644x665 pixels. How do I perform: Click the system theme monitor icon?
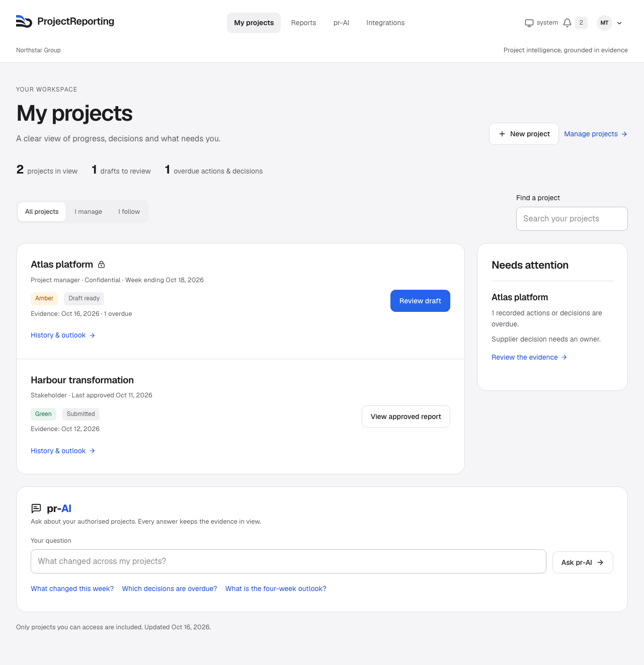click(529, 23)
